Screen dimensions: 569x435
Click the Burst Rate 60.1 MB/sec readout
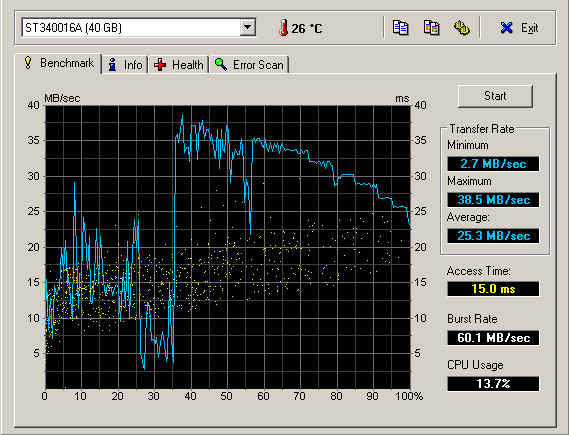(x=493, y=338)
